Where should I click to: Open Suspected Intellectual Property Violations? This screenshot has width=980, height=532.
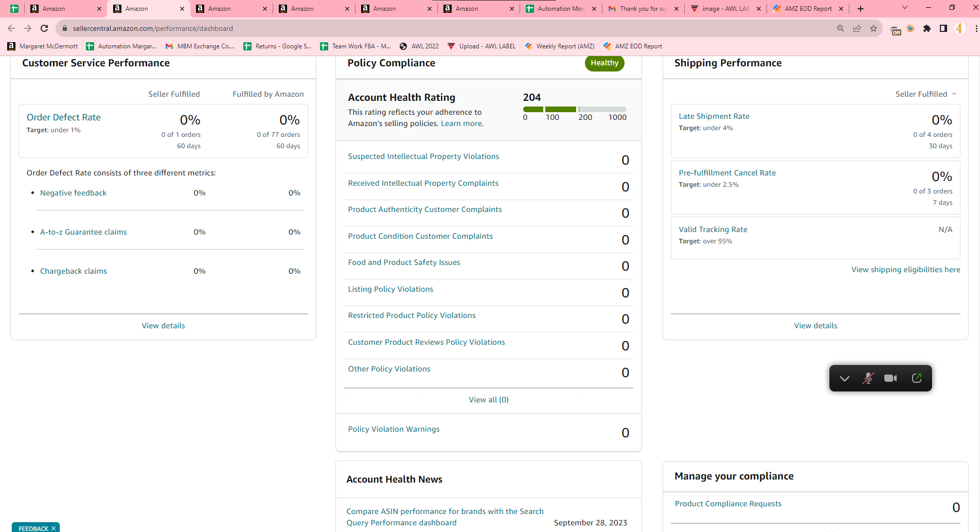[x=423, y=156]
